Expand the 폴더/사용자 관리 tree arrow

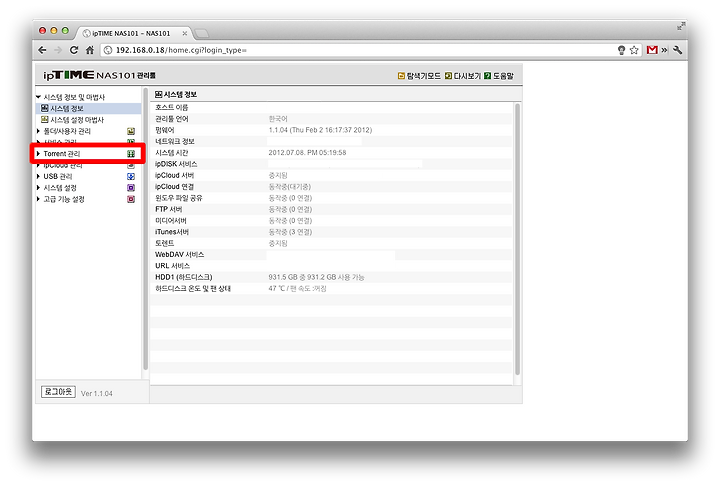tap(39, 131)
